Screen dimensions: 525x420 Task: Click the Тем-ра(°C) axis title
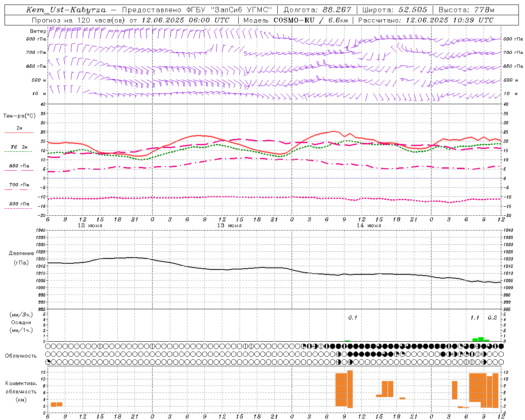pos(19,116)
